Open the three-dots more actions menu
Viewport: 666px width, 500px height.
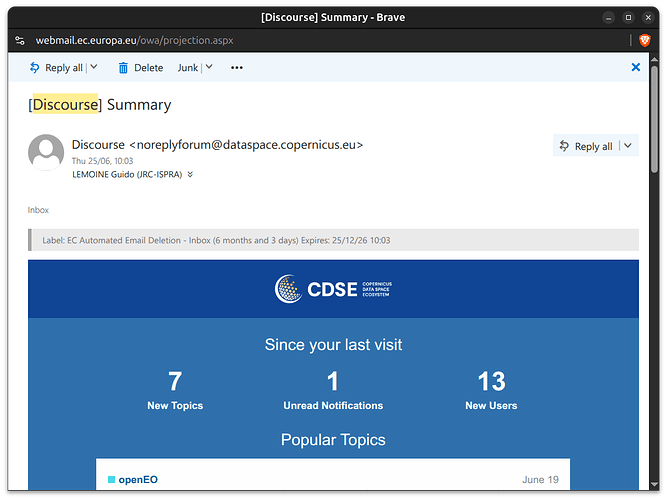tap(237, 68)
